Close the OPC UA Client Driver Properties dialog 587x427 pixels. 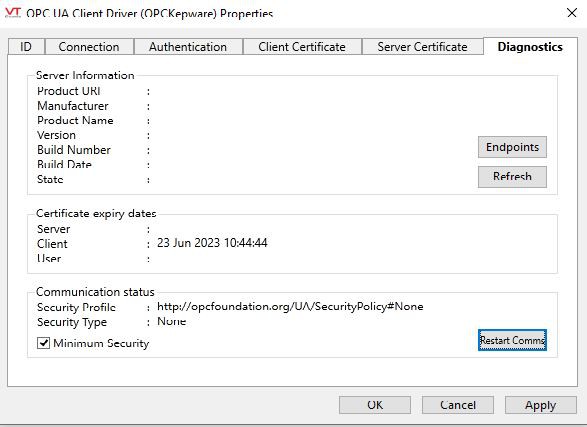coord(572,13)
